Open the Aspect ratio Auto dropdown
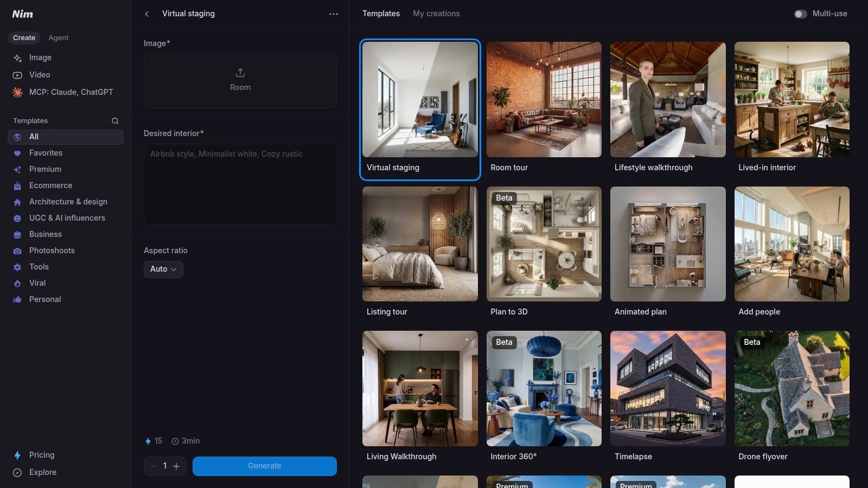868x488 pixels. [163, 269]
